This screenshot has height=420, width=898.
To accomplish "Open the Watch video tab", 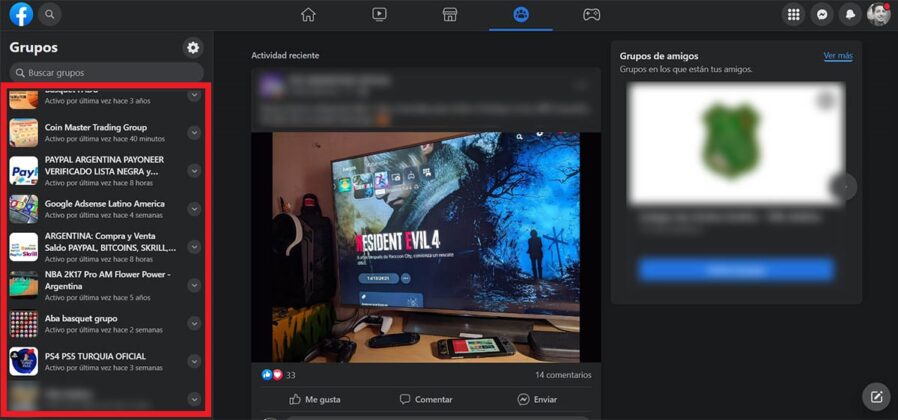I will [379, 15].
